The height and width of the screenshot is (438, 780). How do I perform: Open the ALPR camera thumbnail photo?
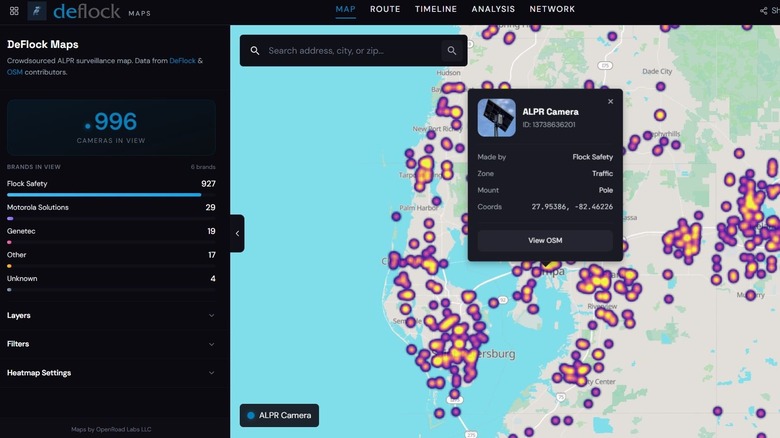496,117
